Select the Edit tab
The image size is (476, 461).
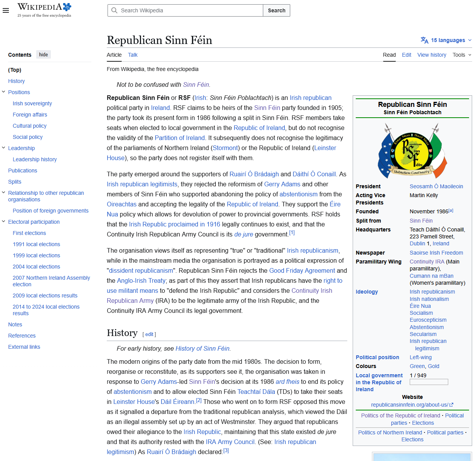click(x=407, y=55)
